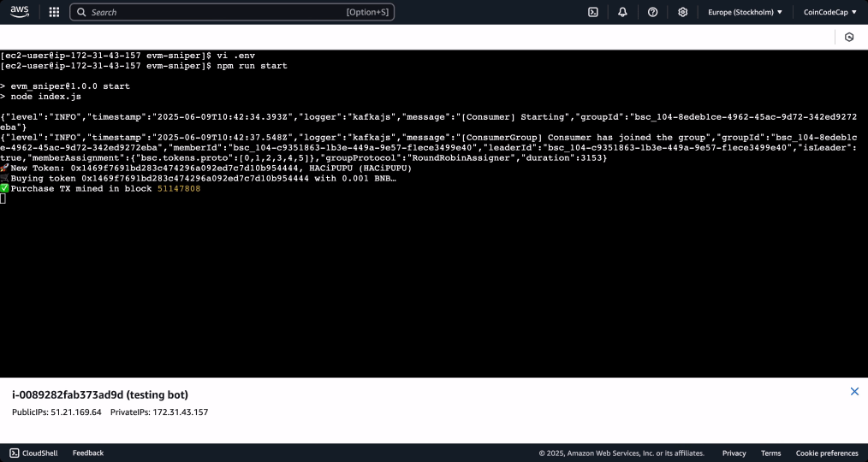Image resolution: width=868 pixels, height=462 pixels.
Task: Click the AWS logo to go home
Action: coord(21,12)
